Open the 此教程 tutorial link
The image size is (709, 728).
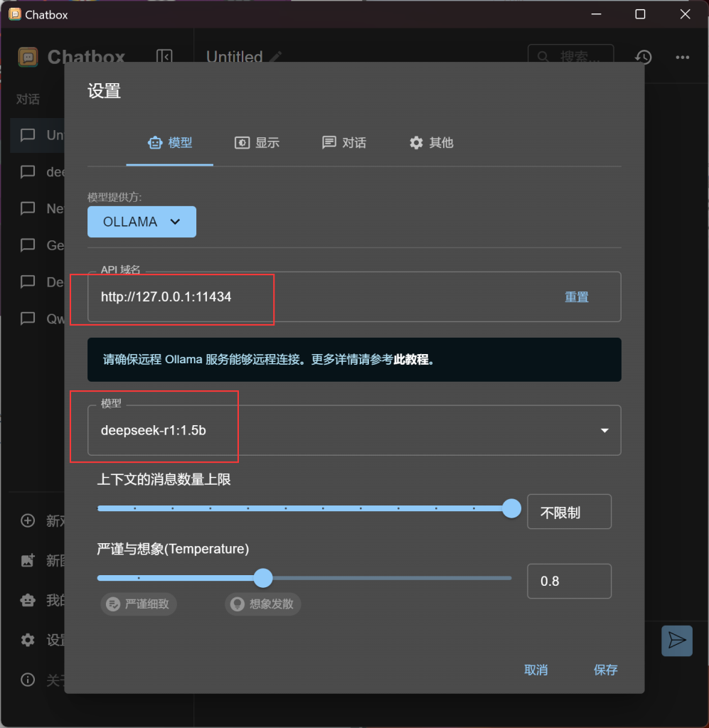coord(411,359)
